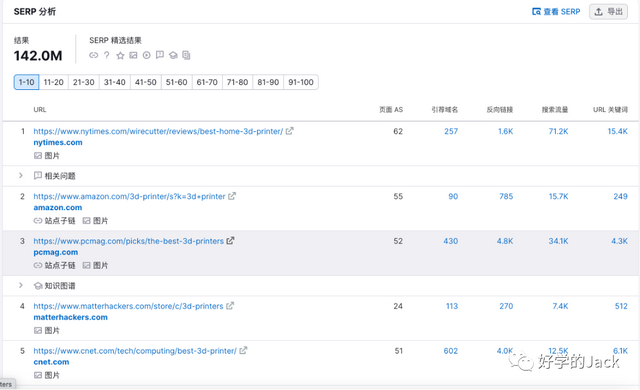
Task: Open pcmag URL external link icon
Action: click(x=231, y=241)
